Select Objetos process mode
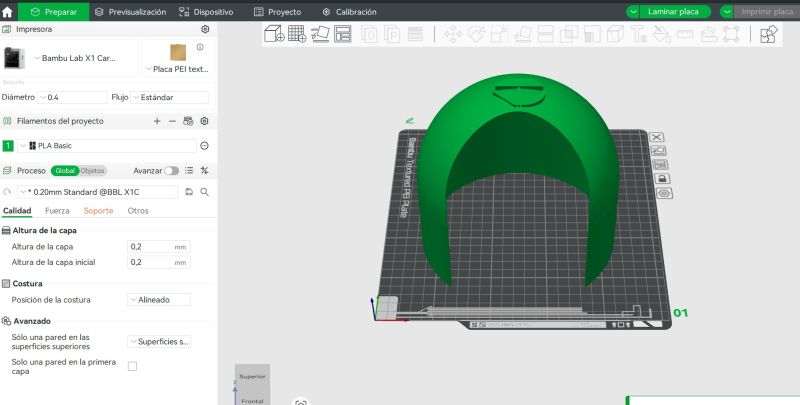The image size is (800, 405). [x=92, y=171]
